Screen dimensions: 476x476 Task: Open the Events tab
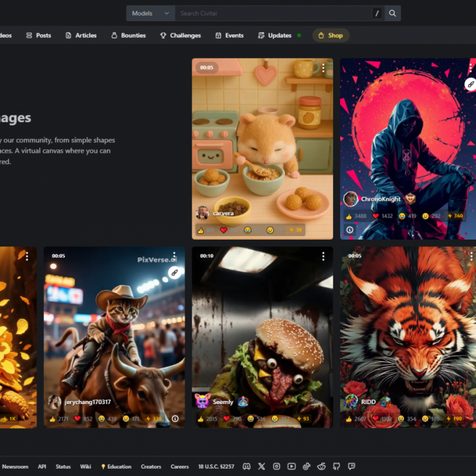pyautogui.click(x=230, y=35)
